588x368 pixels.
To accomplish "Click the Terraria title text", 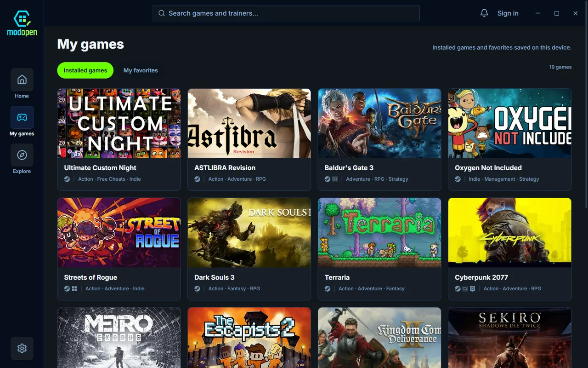I will coord(337,277).
